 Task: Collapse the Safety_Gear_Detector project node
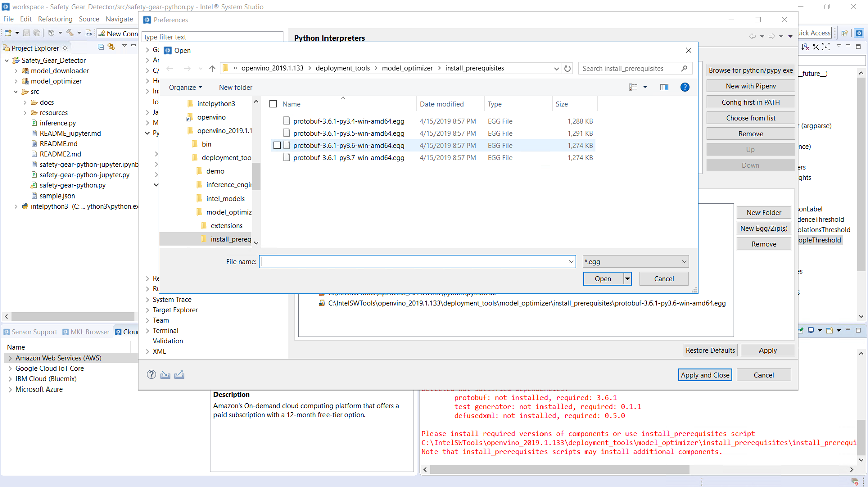tap(7, 60)
